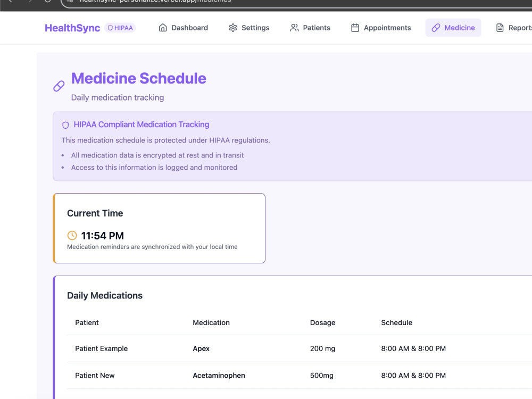532x399 pixels.
Task: Go to the Appointments tab
Action: click(381, 28)
